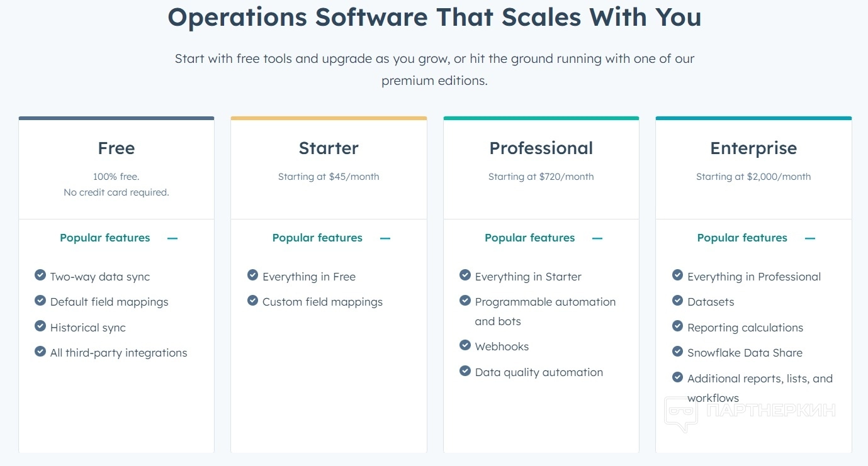Collapse Popular features in the Free plan

pyautogui.click(x=172, y=238)
